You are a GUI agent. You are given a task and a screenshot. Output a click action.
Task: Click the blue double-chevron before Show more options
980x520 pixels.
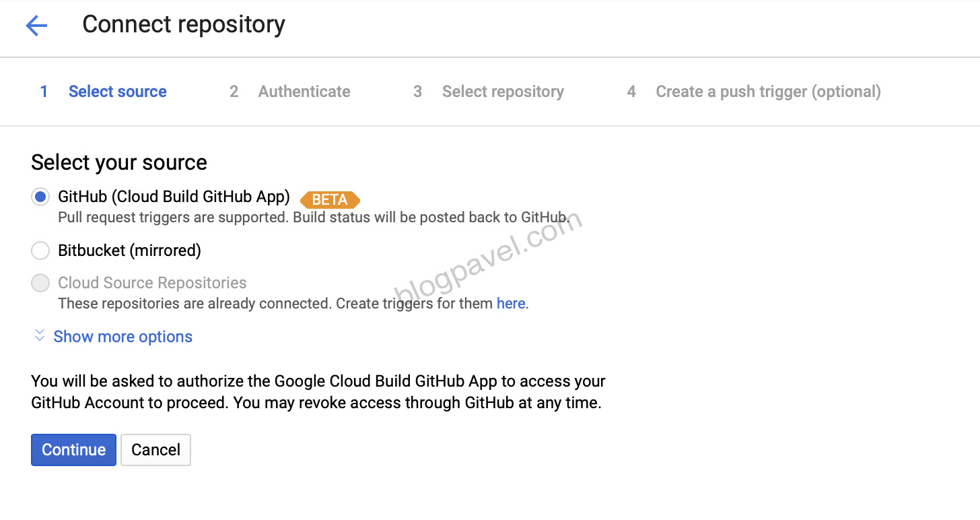pyautogui.click(x=40, y=335)
